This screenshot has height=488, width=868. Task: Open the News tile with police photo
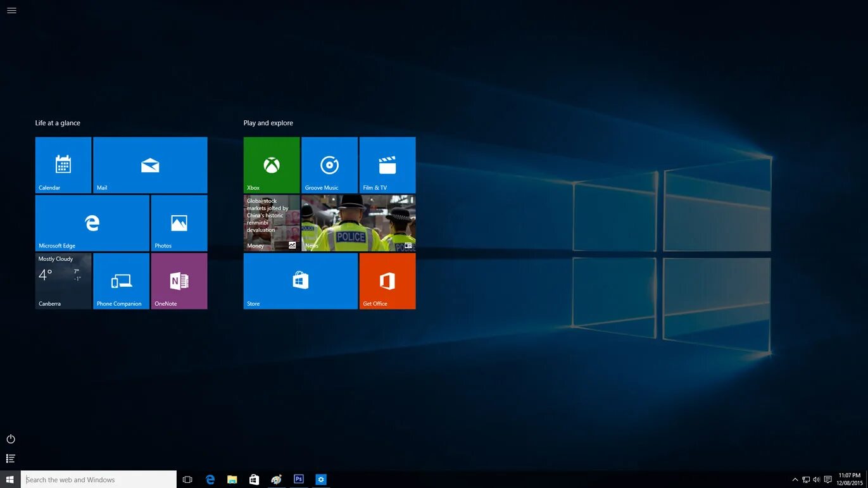pos(358,223)
